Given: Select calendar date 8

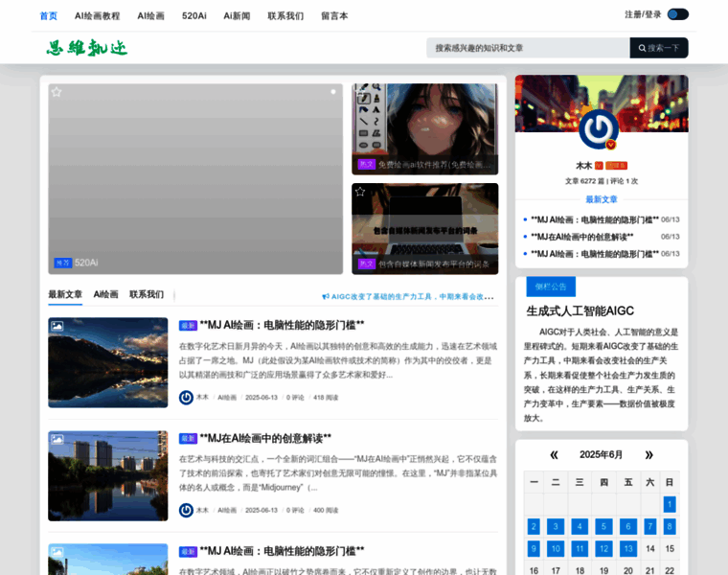Looking at the screenshot, I should 670,527.
